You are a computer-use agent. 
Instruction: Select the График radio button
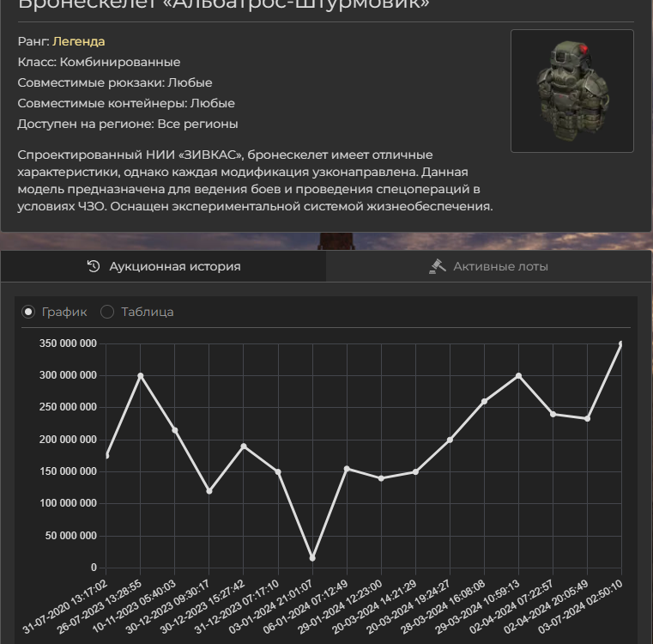tap(28, 312)
